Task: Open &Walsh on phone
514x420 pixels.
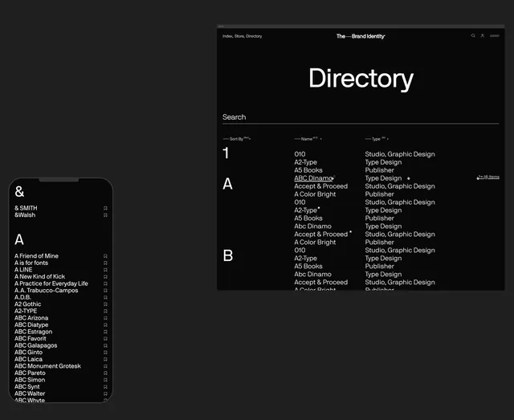Action: 25,215
